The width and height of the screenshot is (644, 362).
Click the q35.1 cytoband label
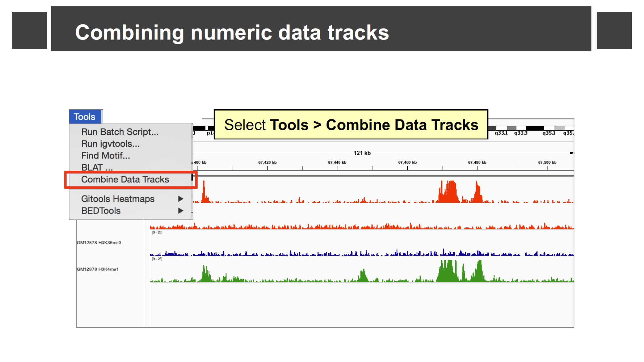click(x=549, y=133)
